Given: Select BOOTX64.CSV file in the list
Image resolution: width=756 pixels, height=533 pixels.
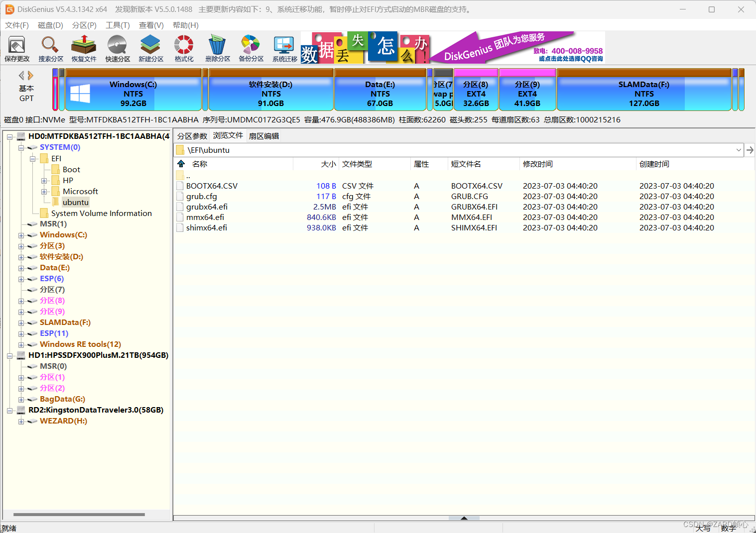Looking at the screenshot, I should [212, 186].
